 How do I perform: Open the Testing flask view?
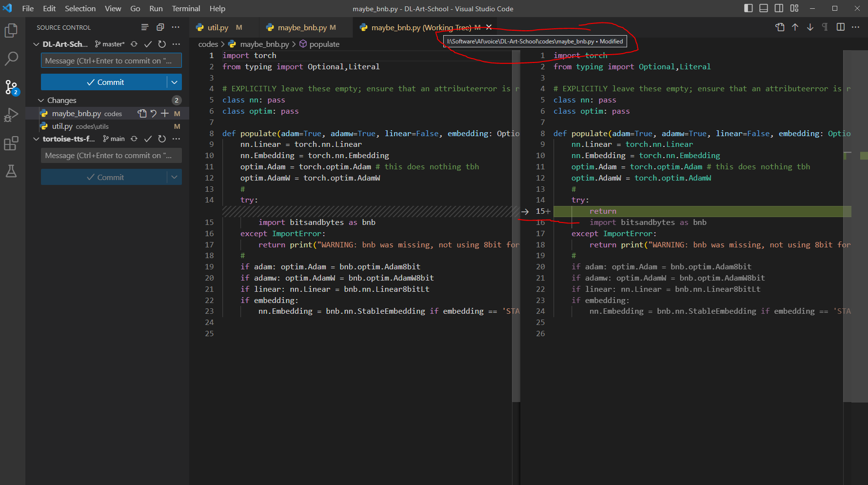[x=11, y=171]
